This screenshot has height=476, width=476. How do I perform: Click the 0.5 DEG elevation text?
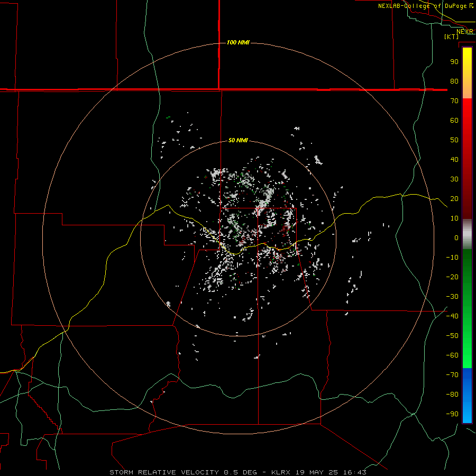click(241, 472)
